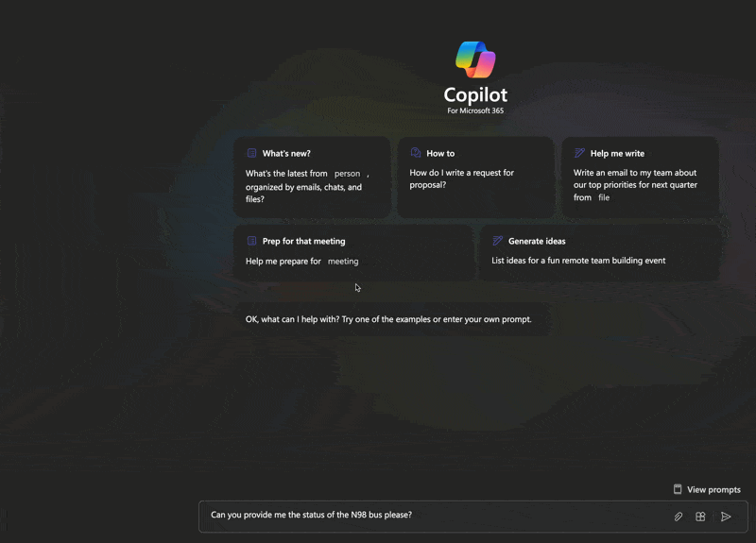Image resolution: width=756 pixels, height=543 pixels.
Task: Choose the Generate ideas prompt card
Action: point(600,252)
